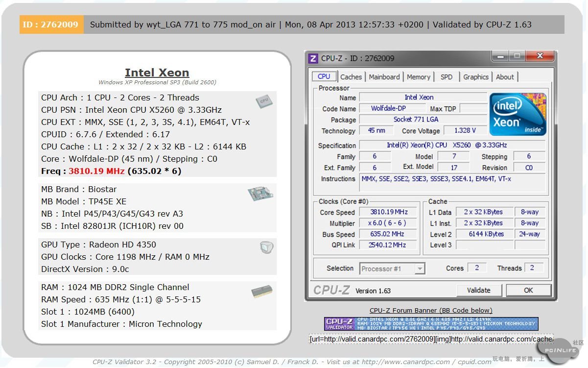
Task: Click the RAM stick icon beside RAM size
Action: tap(262, 292)
